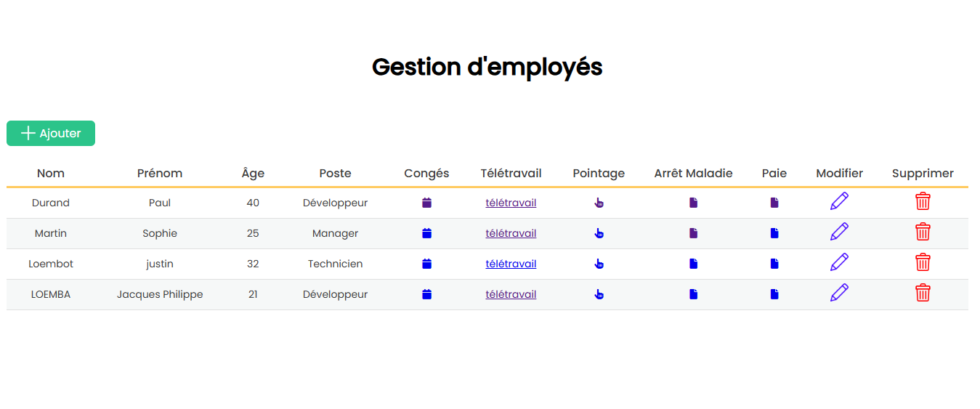Edit LOEMBA's entry with the pencil icon

click(839, 293)
